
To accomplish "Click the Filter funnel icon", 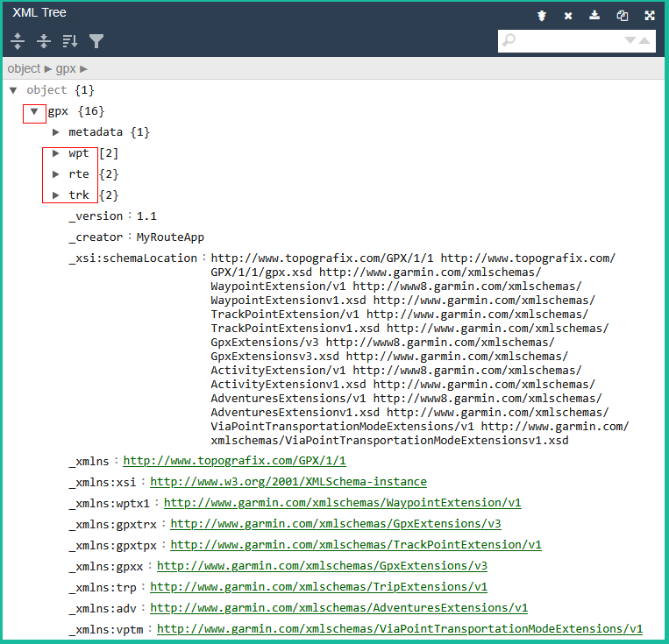I will coord(96,41).
